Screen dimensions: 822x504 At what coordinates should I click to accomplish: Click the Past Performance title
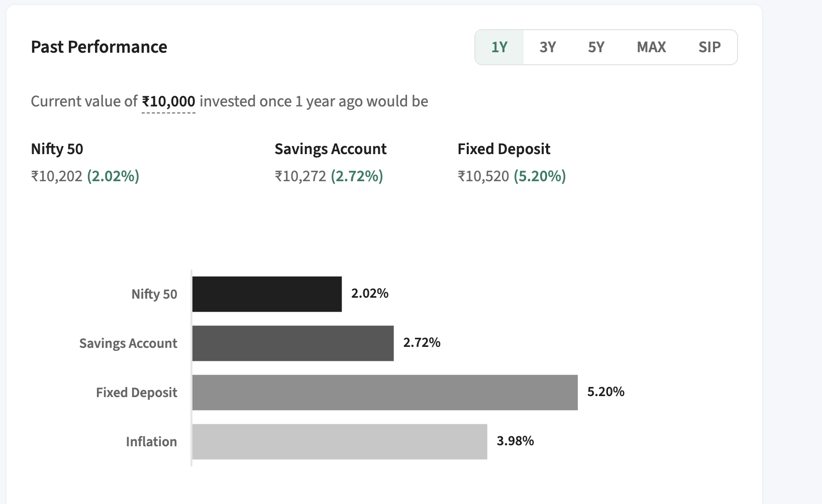coord(99,47)
